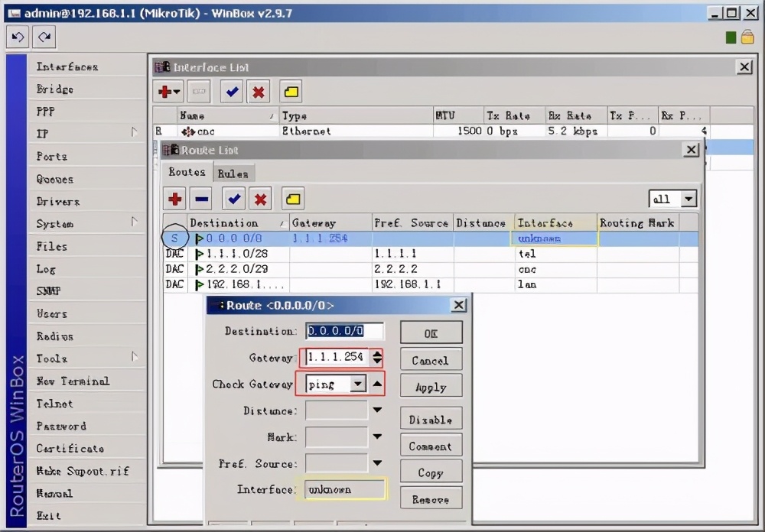765x532 pixels.
Task: Expand the Distance field arrow
Action: [377, 411]
